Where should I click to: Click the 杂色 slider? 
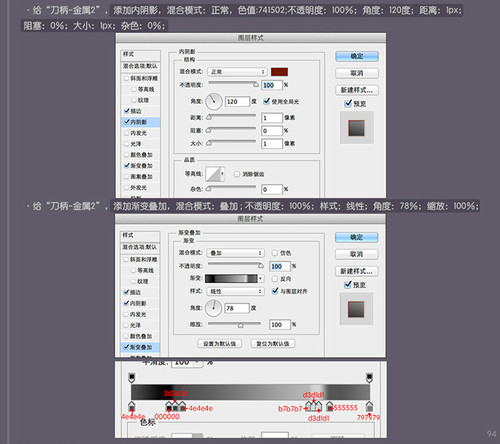[x=232, y=188]
